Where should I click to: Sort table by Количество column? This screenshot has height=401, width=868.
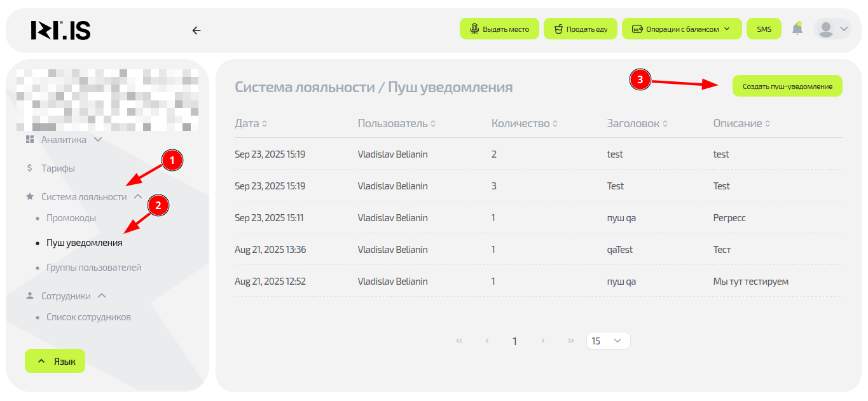(524, 123)
